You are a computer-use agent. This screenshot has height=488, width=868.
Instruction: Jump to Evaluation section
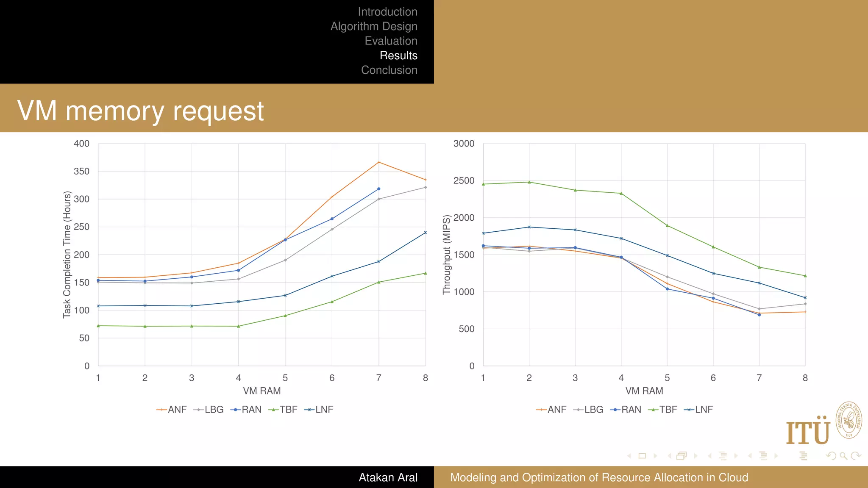pos(391,41)
